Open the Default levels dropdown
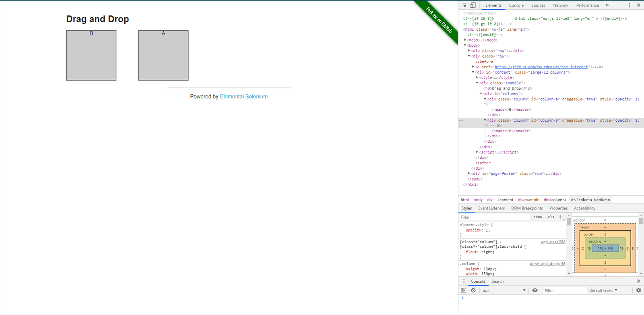 point(603,290)
